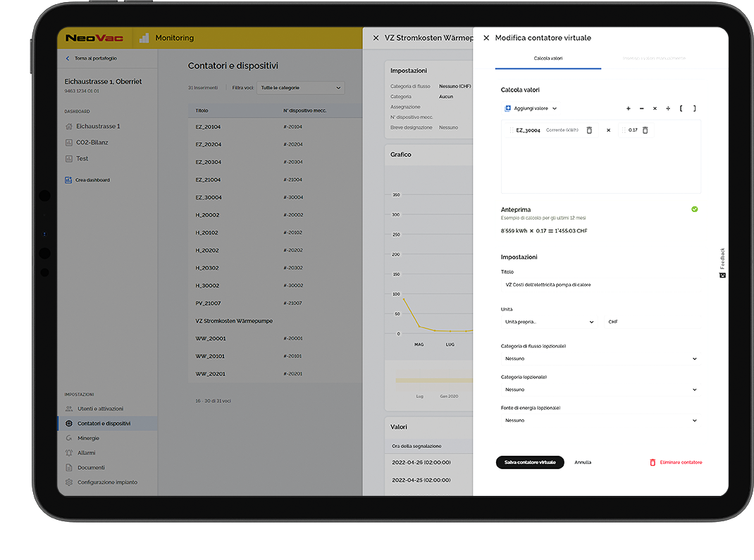Screen dimensions: 754x560
Task: Click Eliminare contatore to delete the meter
Action: point(676,463)
